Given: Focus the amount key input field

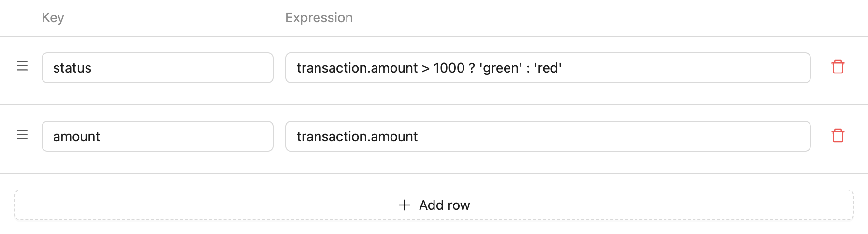Looking at the screenshot, I should 158,136.
